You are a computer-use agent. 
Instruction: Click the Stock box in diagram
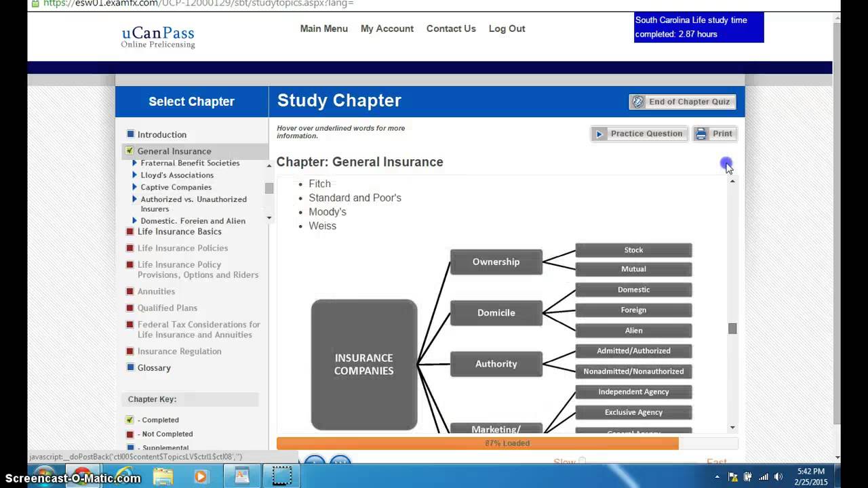(633, 250)
